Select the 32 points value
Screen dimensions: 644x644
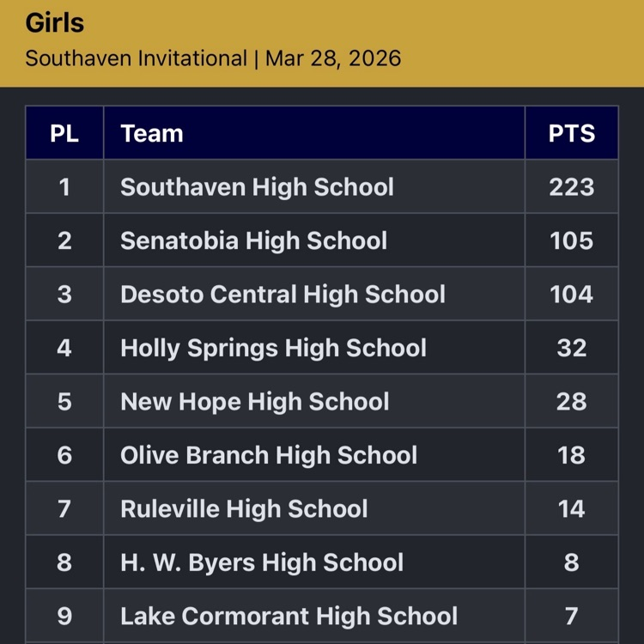click(x=571, y=348)
